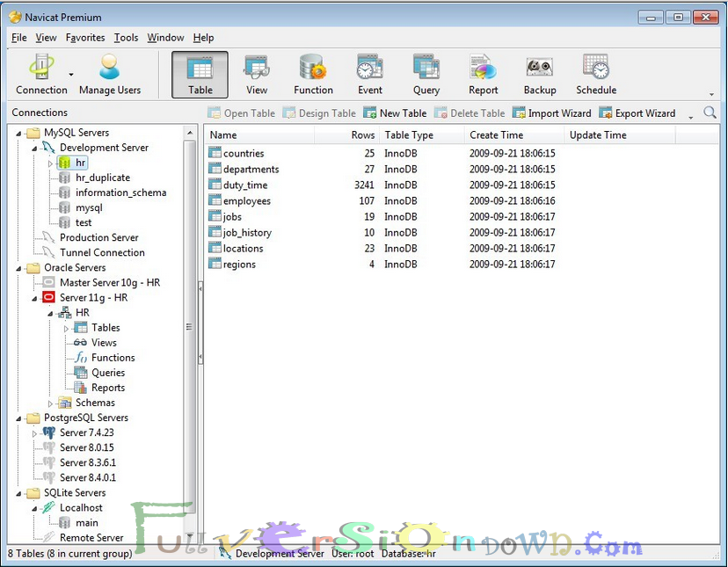Click the Export Wizard button
This screenshot has height=567, width=728.
point(637,113)
